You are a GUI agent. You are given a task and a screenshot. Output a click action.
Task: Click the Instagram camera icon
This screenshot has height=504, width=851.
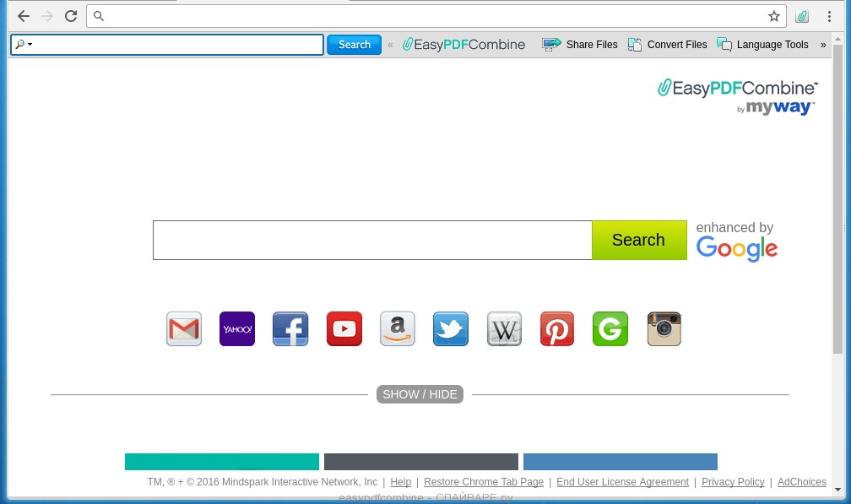pos(664,329)
